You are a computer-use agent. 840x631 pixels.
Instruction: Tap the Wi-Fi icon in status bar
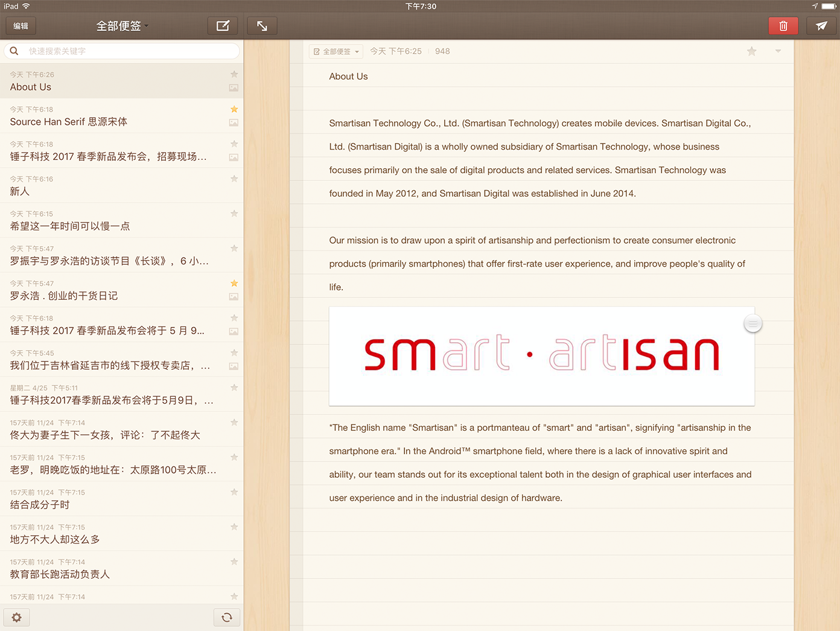tap(26, 6)
